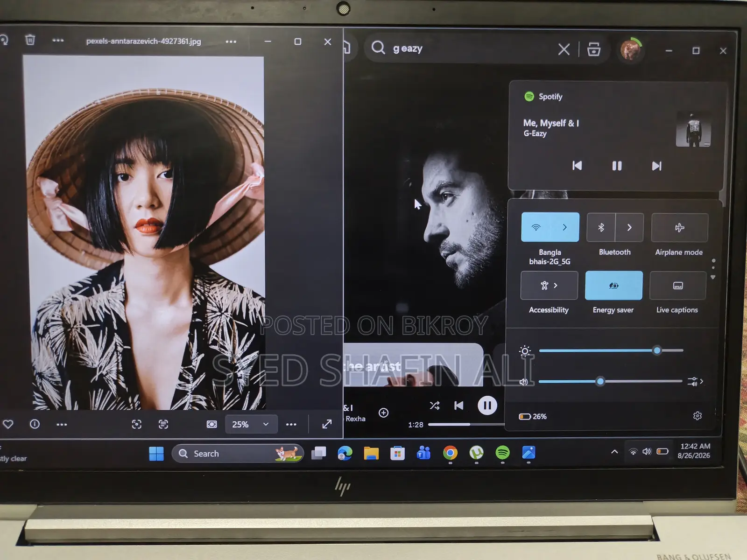Switch to Photos app on the taskbar
Viewport: 747px width, 560px height.
tap(529, 453)
